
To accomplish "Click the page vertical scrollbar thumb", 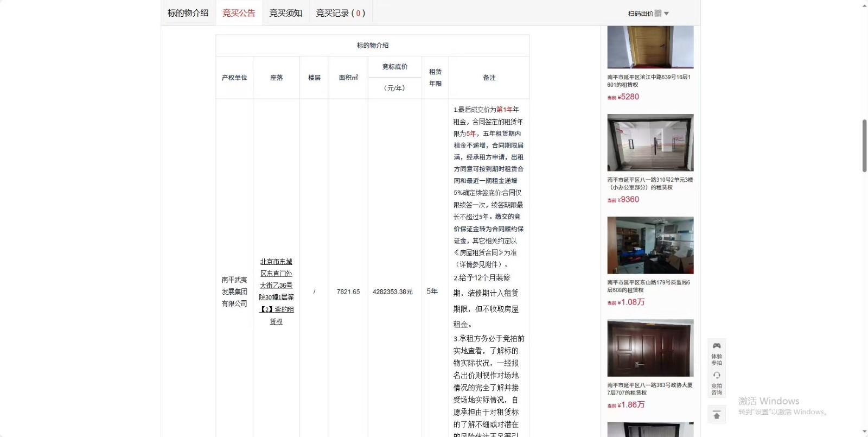I will click(864, 145).
